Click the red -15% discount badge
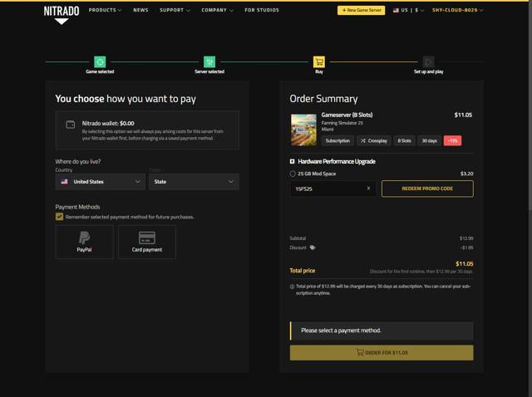The height and width of the screenshot is (397, 532). 452,140
